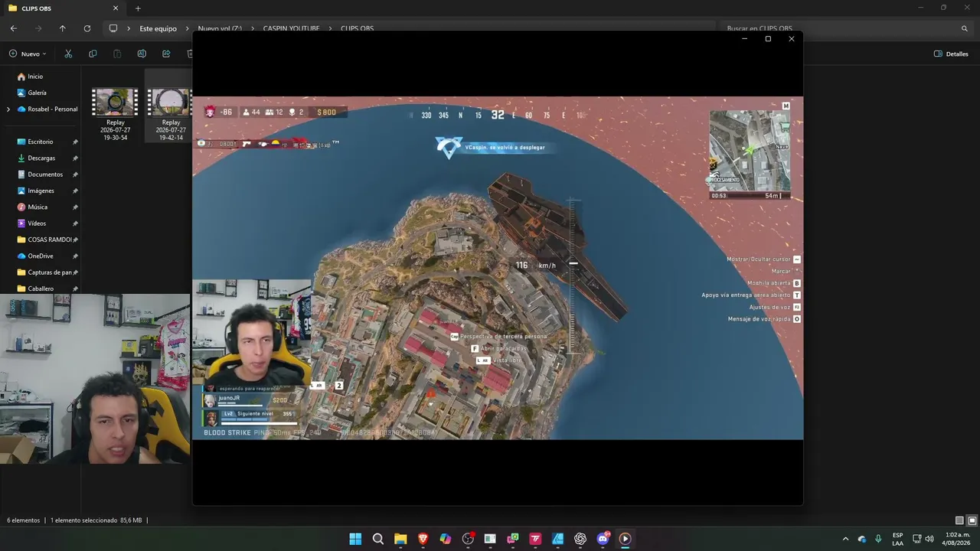The height and width of the screenshot is (551, 980).
Task: Open Brave browser from the taskbar
Action: point(423,539)
